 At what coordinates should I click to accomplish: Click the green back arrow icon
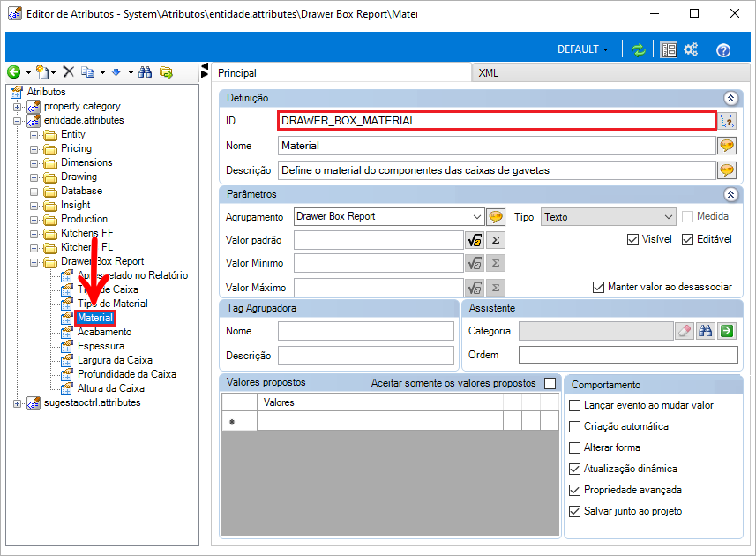(x=14, y=72)
